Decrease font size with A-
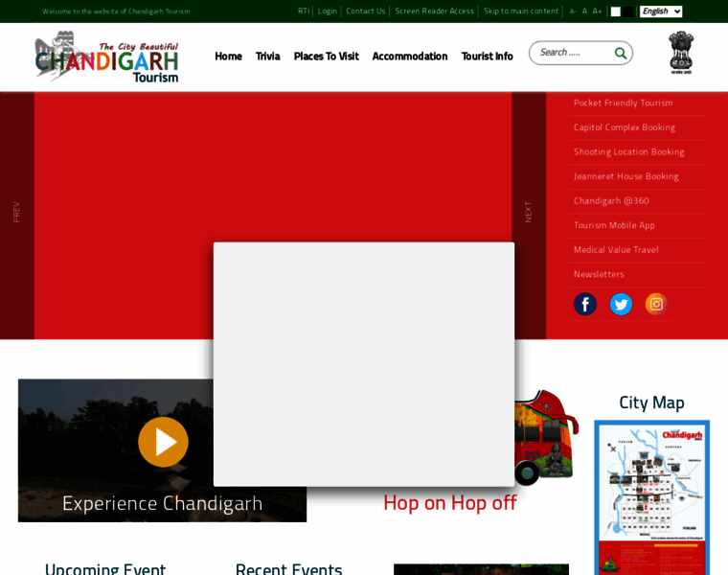This screenshot has width=728, height=575. 573,11
